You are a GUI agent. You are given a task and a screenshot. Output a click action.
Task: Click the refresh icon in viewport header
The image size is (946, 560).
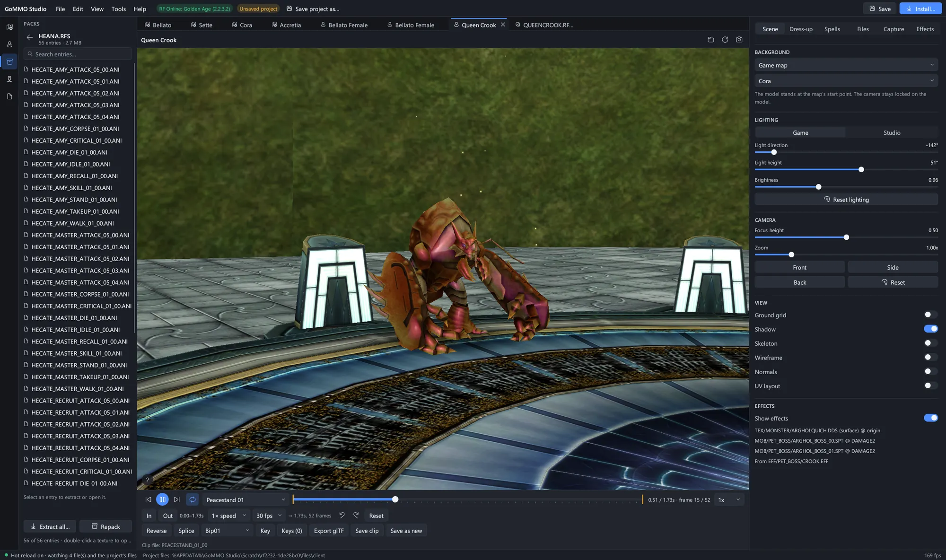tap(725, 40)
